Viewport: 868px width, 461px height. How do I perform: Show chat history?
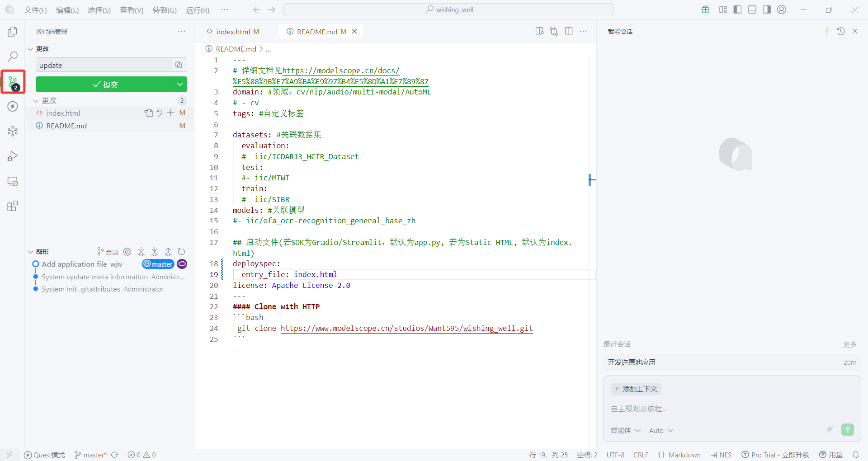coord(841,31)
